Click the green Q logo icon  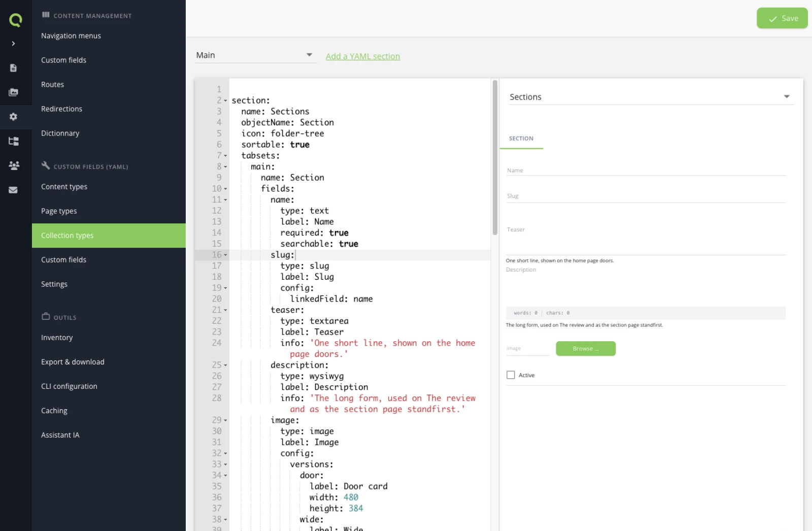[x=16, y=20]
